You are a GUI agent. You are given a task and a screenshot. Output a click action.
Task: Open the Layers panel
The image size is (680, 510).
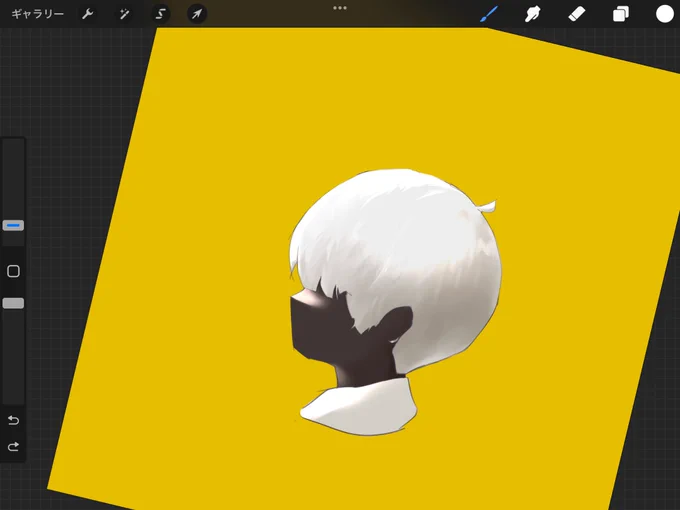click(x=621, y=14)
